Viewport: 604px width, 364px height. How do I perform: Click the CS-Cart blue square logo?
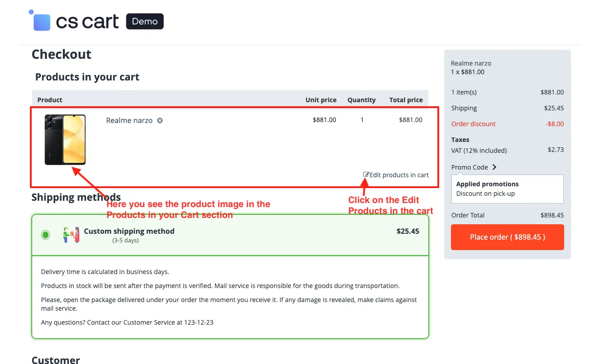tap(40, 21)
